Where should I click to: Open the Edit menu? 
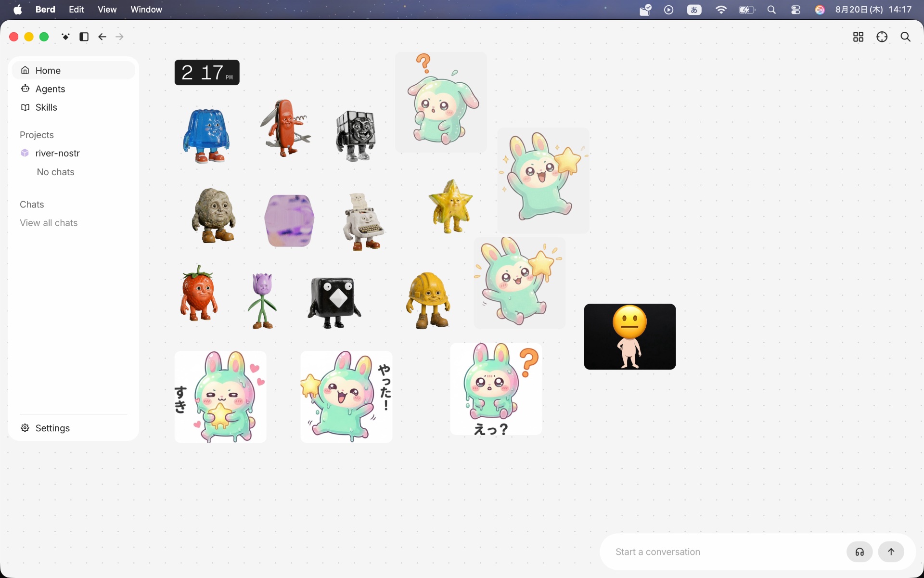point(76,10)
